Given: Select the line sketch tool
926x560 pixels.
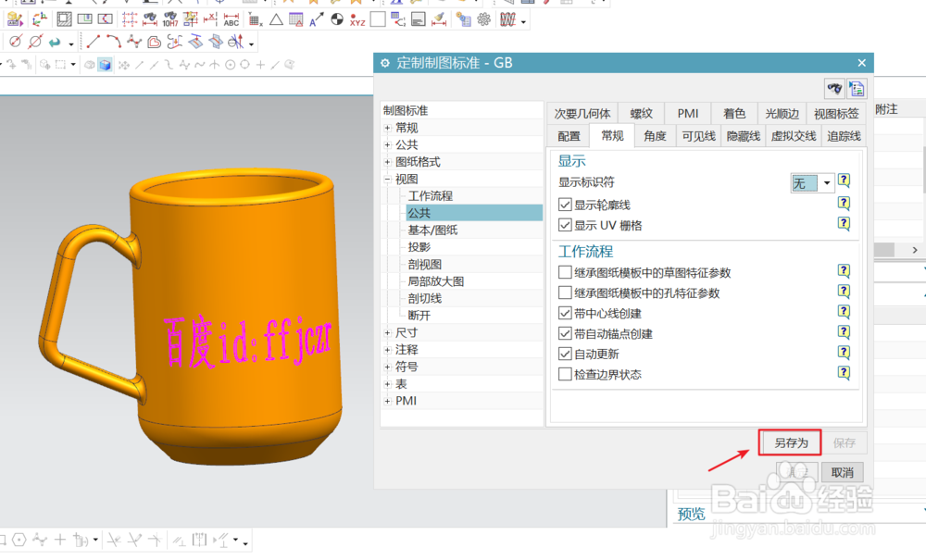Looking at the screenshot, I should pyautogui.click(x=94, y=42).
